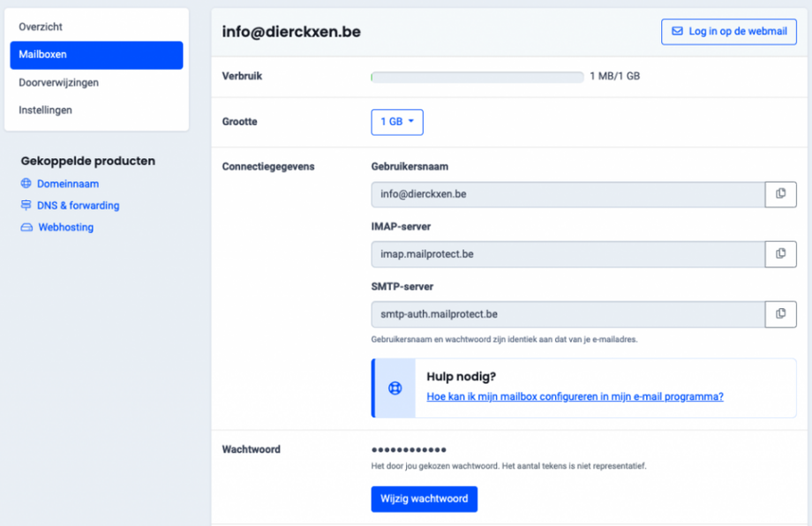Open the mailbox configuration help link
This screenshot has height=526, width=812.
[x=575, y=396]
